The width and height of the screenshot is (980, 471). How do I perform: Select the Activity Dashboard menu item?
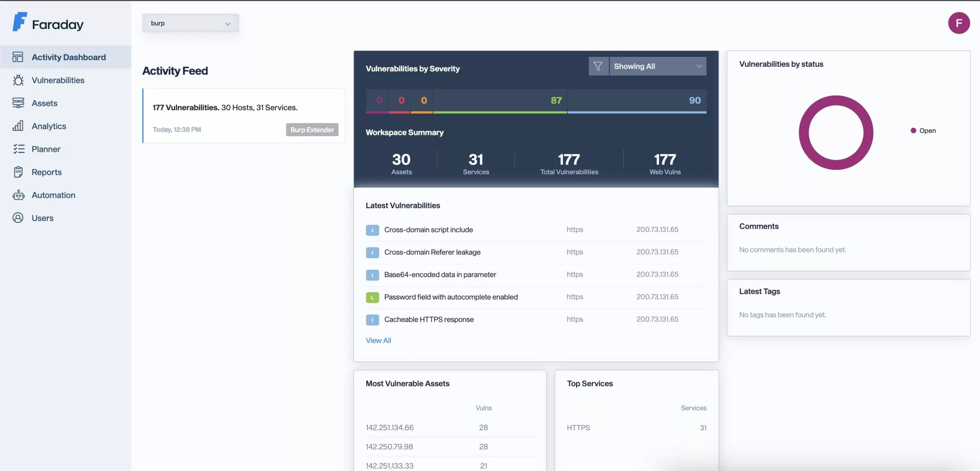click(69, 57)
